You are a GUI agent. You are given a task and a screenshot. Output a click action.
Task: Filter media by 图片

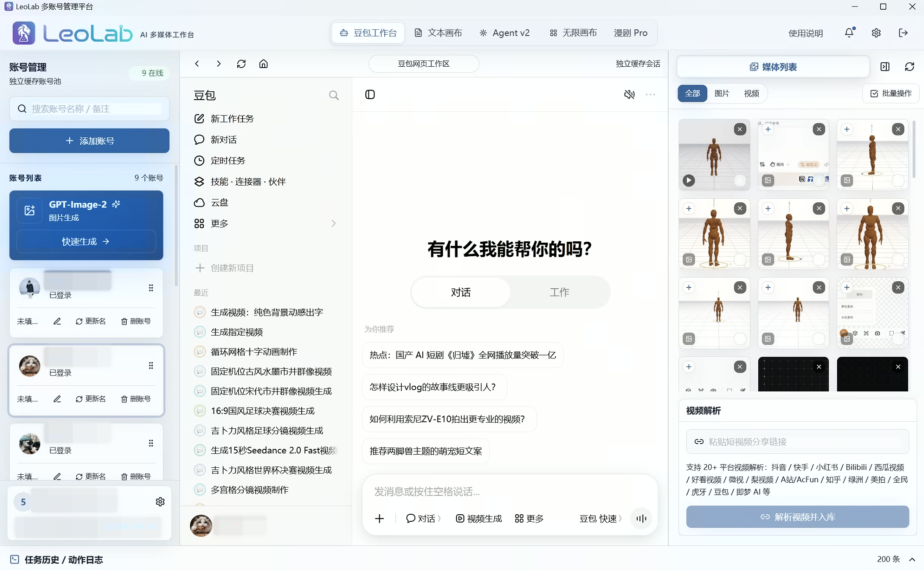click(722, 93)
